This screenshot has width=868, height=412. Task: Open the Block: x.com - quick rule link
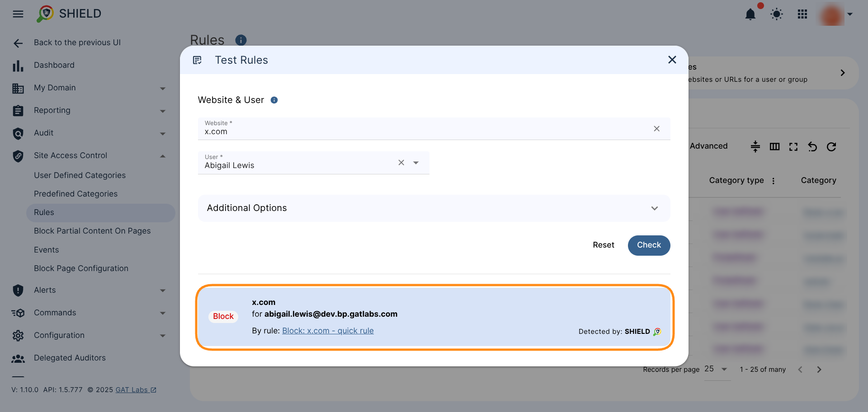click(x=328, y=331)
